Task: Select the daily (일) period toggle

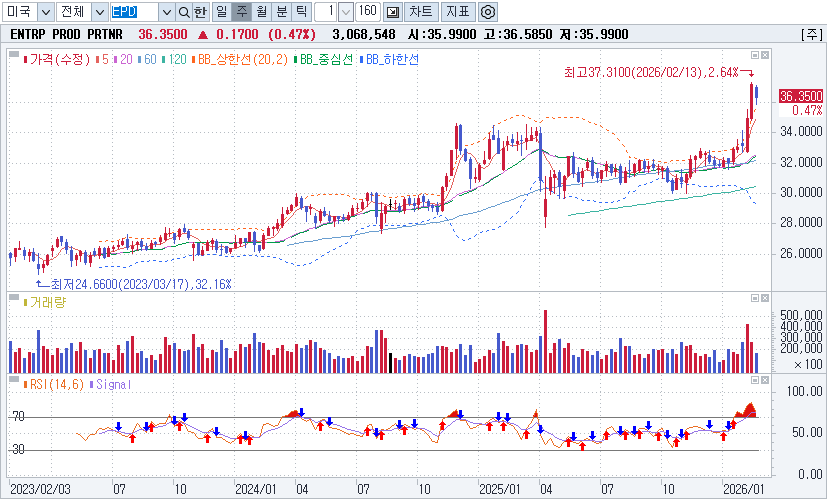Action: tap(221, 12)
